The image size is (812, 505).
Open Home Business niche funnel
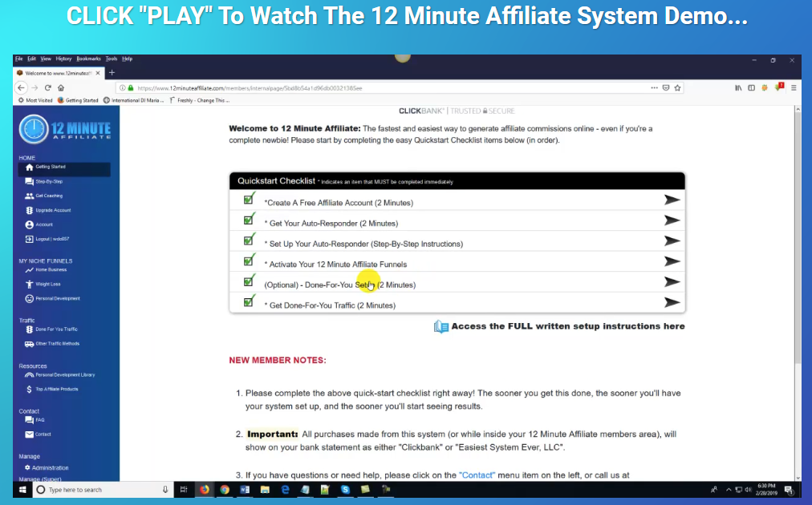46,269
